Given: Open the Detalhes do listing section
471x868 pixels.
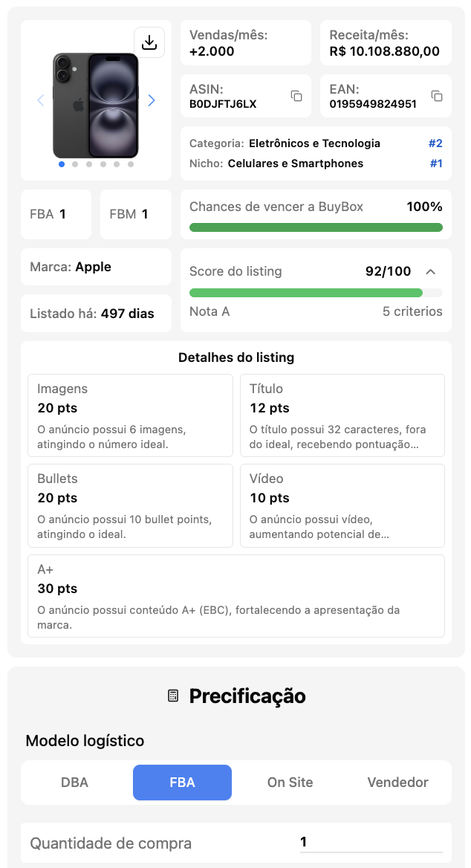Looking at the screenshot, I should point(235,357).
